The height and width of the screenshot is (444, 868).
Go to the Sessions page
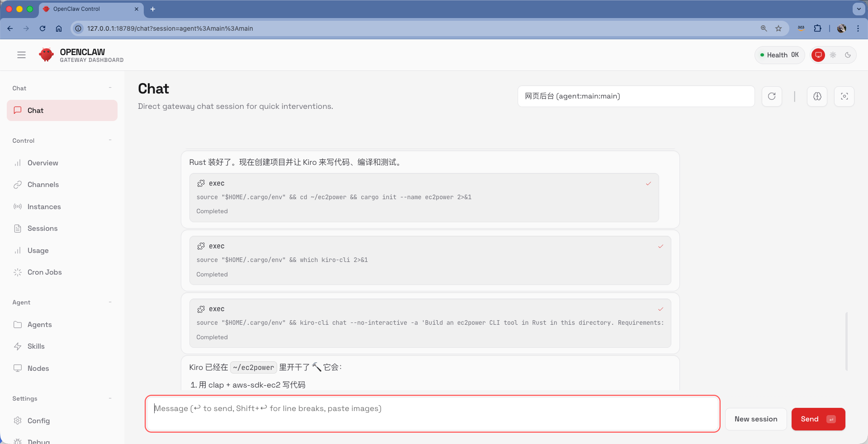tap(42, 229)
